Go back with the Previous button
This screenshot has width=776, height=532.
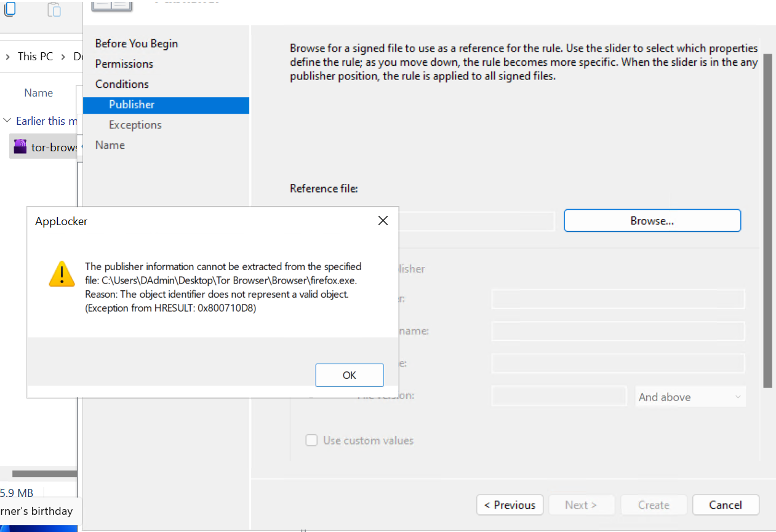coord(510,504)
